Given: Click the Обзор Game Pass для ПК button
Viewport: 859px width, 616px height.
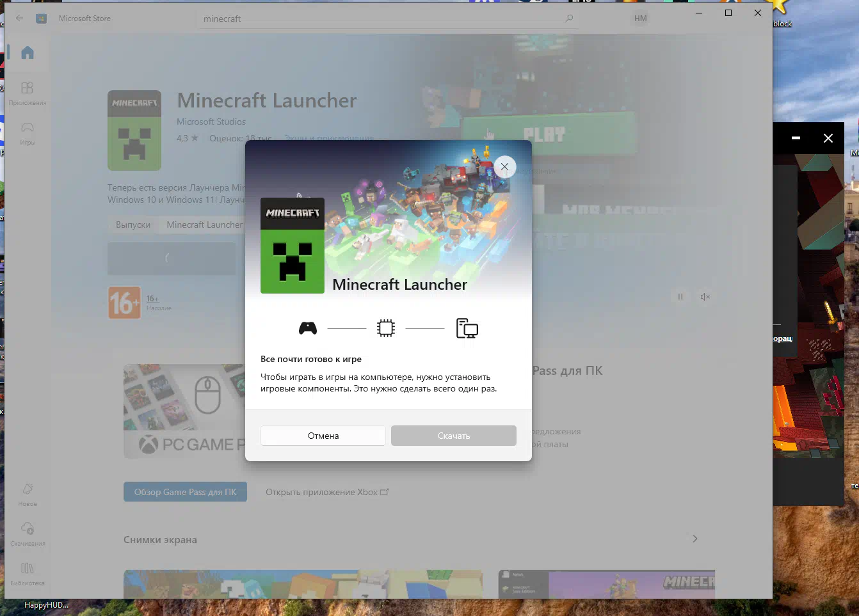Looking at the screenshot, I should coord(185,492).
